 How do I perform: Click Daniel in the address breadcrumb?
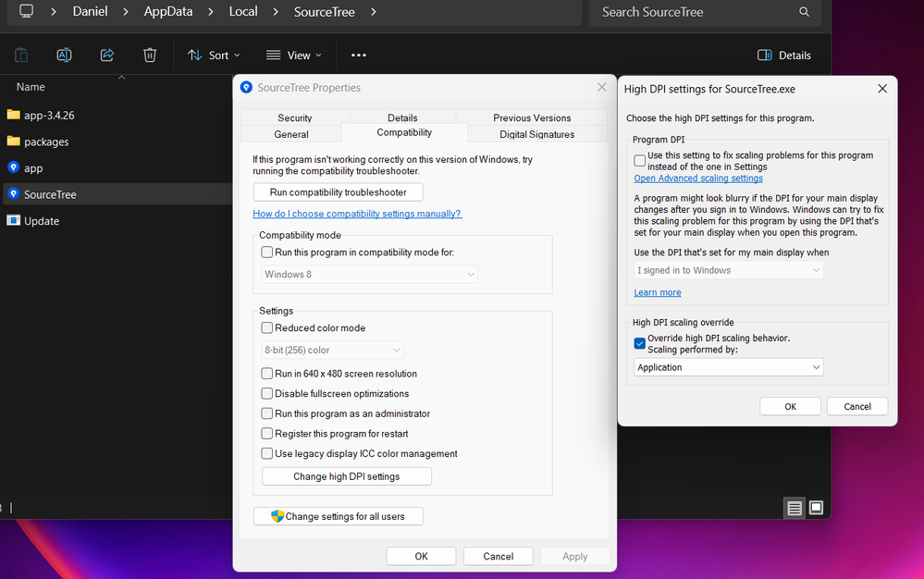tap(90, 11)
